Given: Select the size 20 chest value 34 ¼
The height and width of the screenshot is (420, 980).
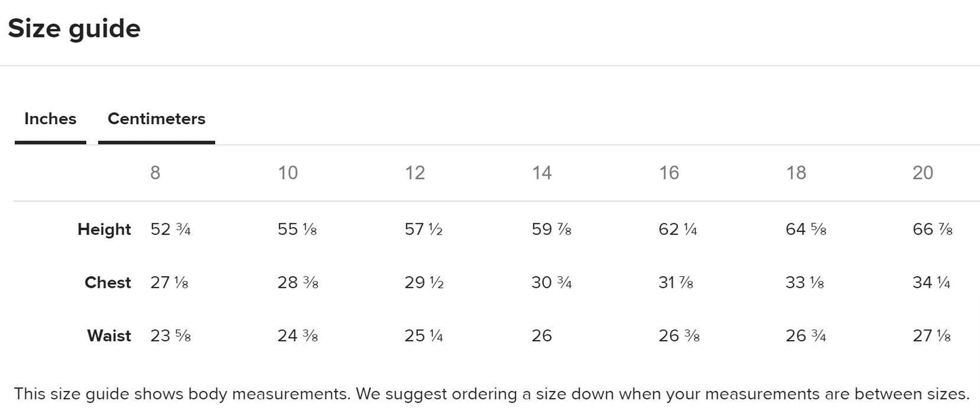Looking at the screenshot, I should click(932, 282).
